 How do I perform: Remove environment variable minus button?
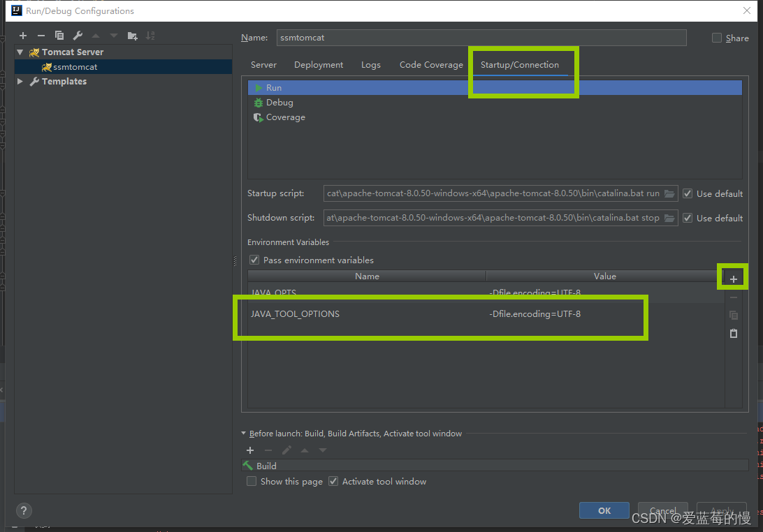[734, 297]
